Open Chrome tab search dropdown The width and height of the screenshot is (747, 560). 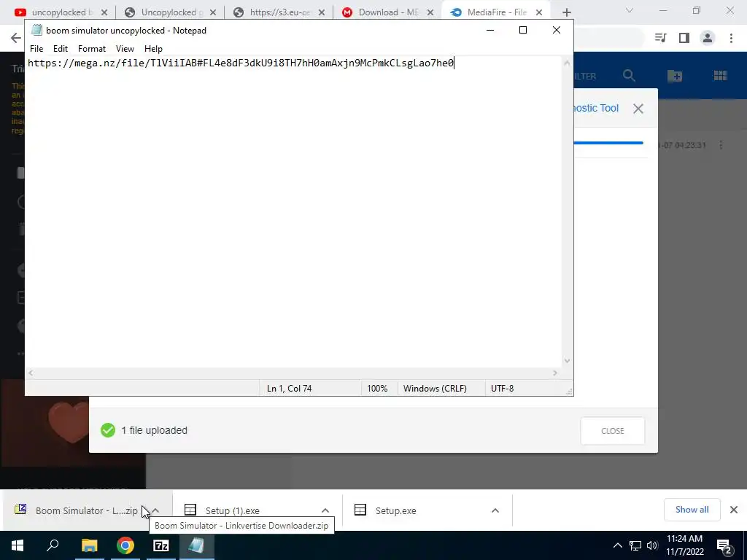coord(630,10)
